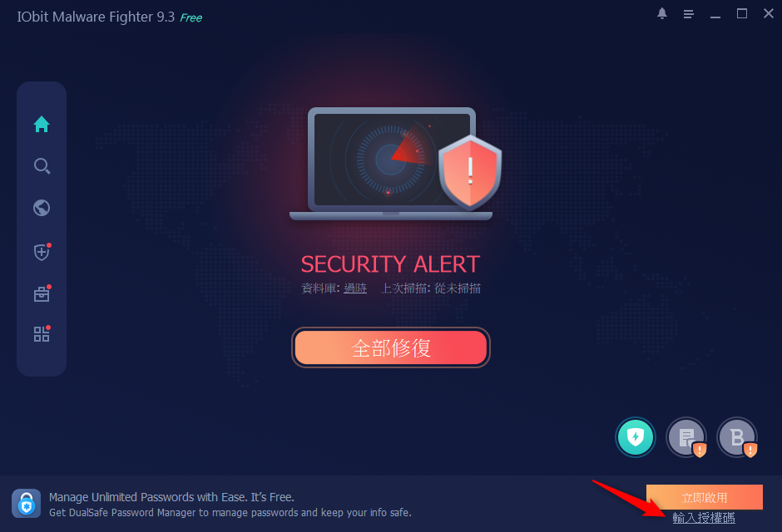This screenshot has width=782, height=532.
Task: Click the 立即啟用 activate now button
Action: coord(704,497)
